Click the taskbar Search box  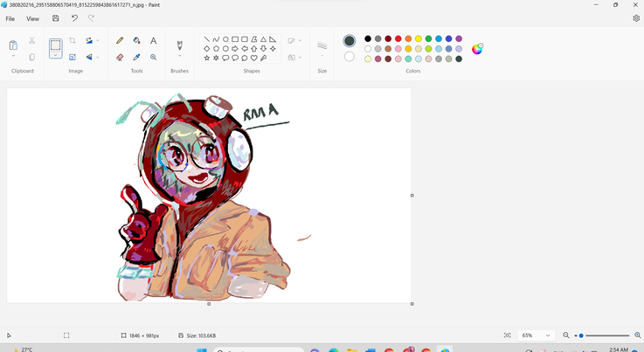[259, 350]
